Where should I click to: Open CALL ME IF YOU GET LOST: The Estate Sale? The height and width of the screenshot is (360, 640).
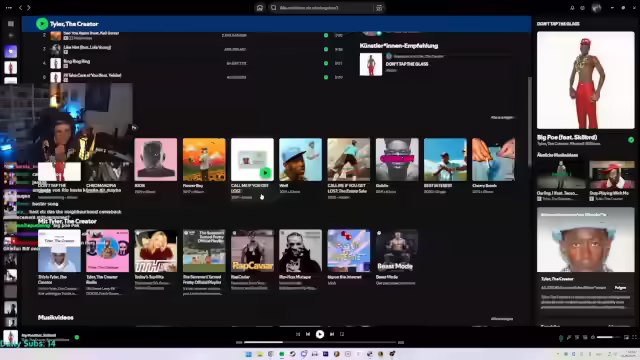pos(348,168)
